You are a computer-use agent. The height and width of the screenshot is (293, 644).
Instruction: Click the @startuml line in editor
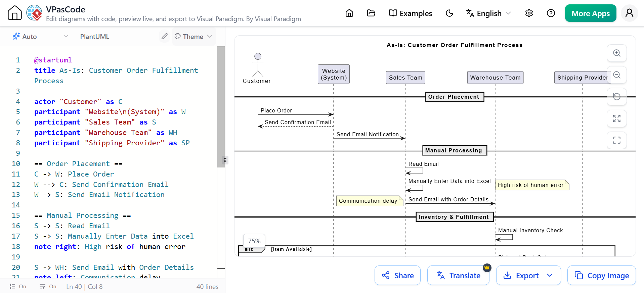(53, 60)
